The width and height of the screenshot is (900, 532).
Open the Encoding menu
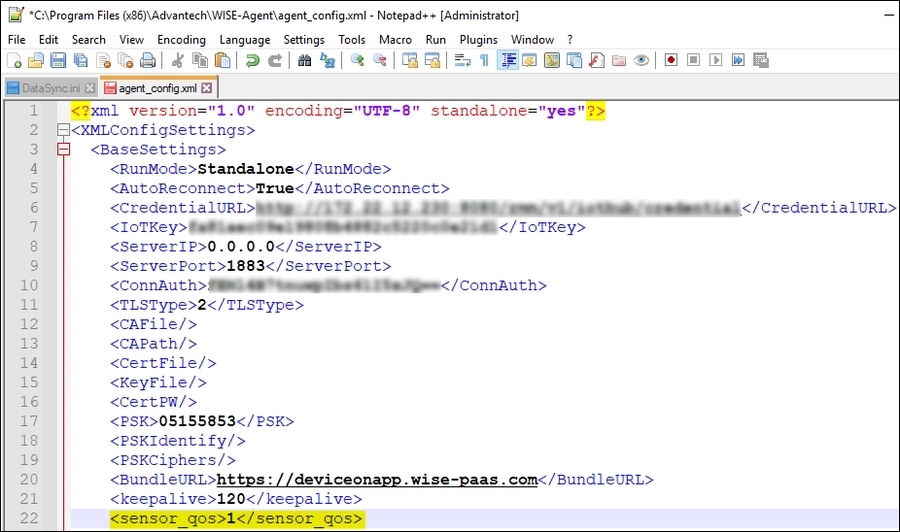pyautogui.click(x=181, y=39)
